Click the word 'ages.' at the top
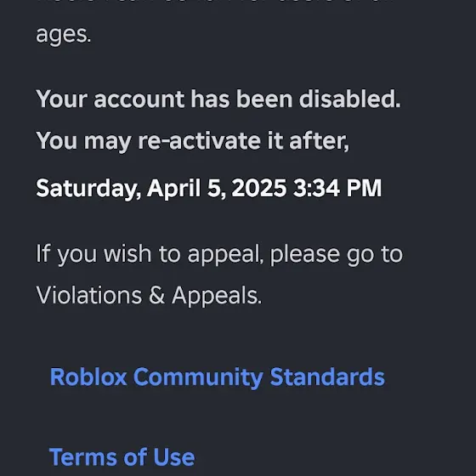This screenshot has width=476, height=476. click(64, 36)
